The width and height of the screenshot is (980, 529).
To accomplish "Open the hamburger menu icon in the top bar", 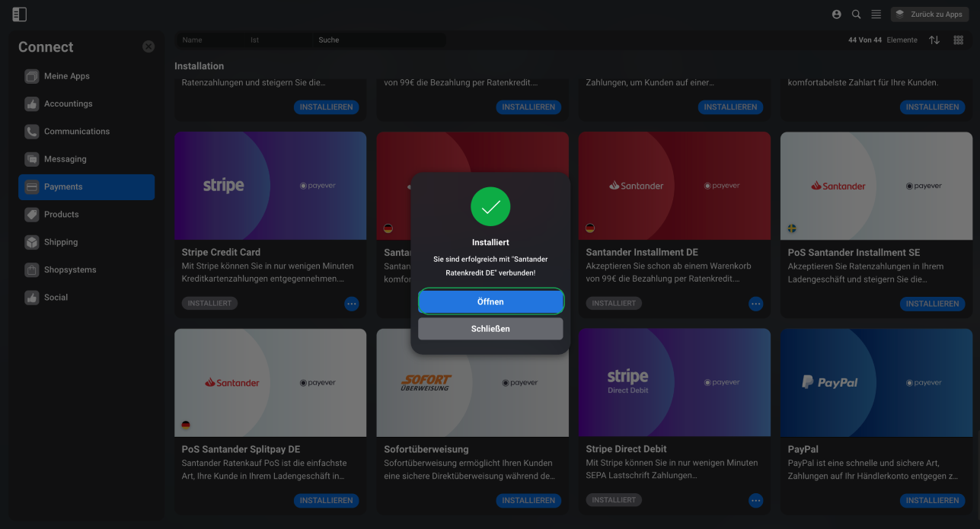I will point(876,14).
